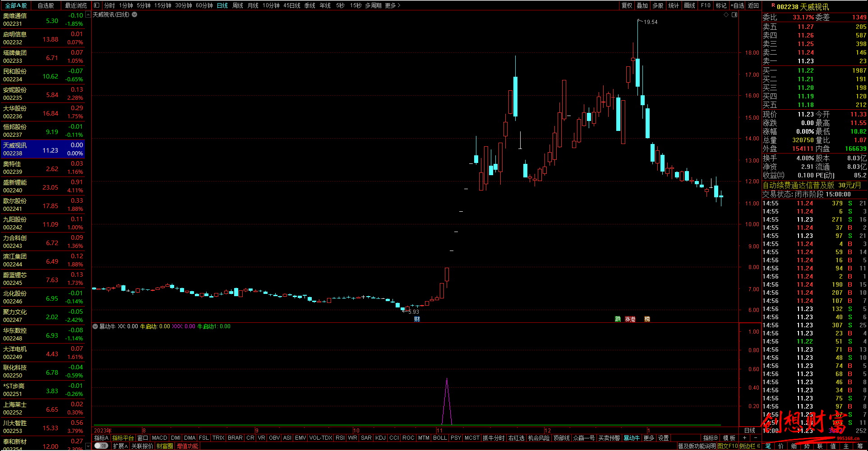The image size is (868, 451).
Task: Click the 统计 button
Action: [674, 5]
